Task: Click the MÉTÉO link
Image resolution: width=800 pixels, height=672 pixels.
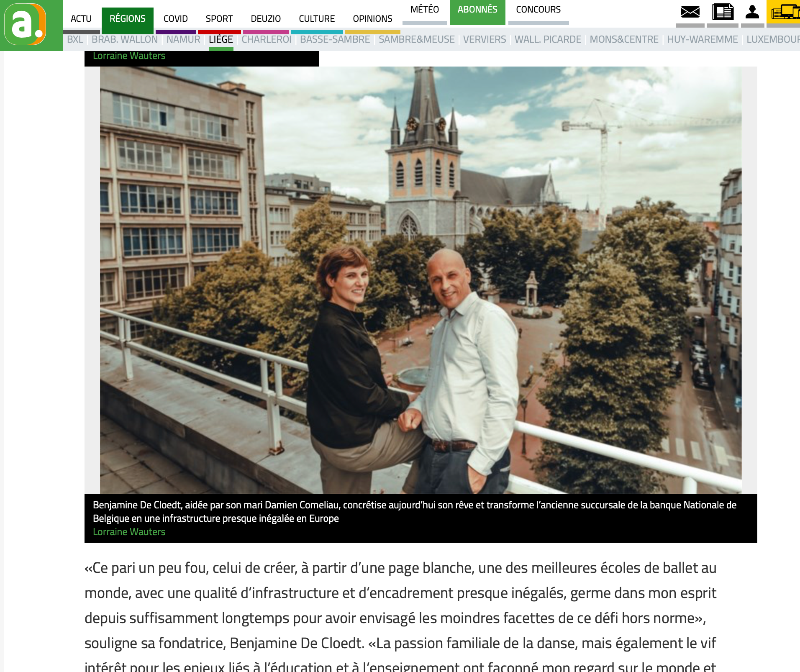Action: [425, 10]
